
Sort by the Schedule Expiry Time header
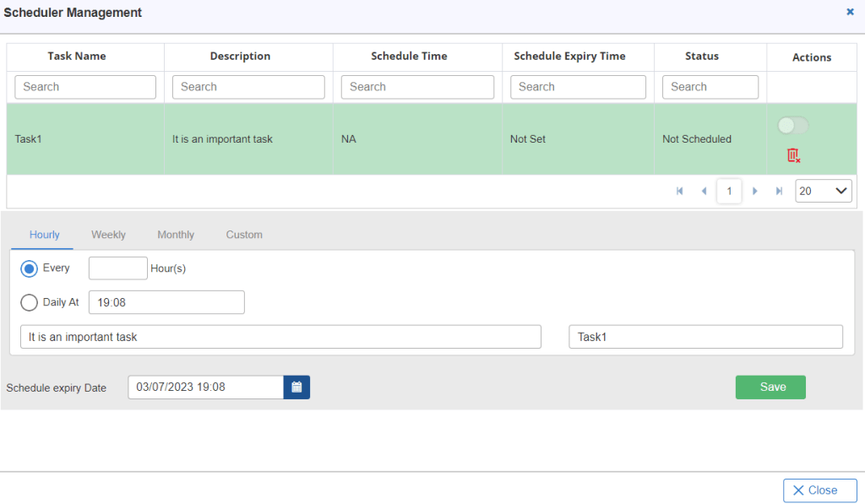(x=569, y=57)
